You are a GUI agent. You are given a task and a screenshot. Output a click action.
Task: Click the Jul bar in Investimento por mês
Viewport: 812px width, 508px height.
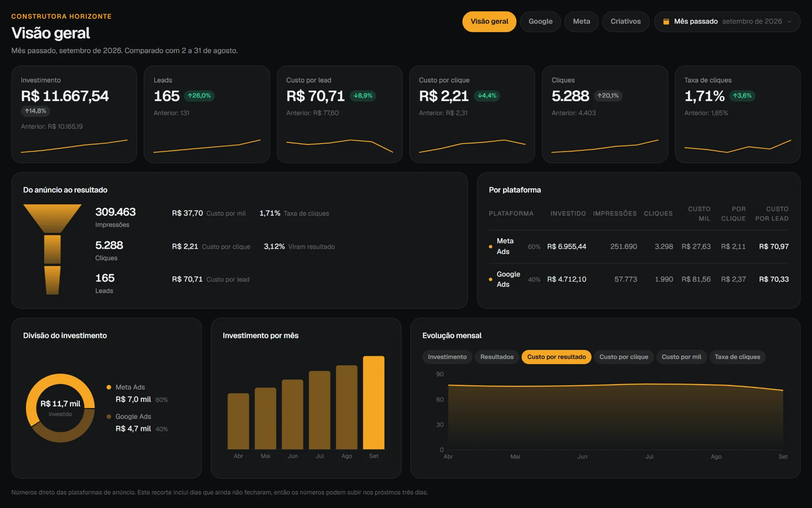tap(320, 410)
